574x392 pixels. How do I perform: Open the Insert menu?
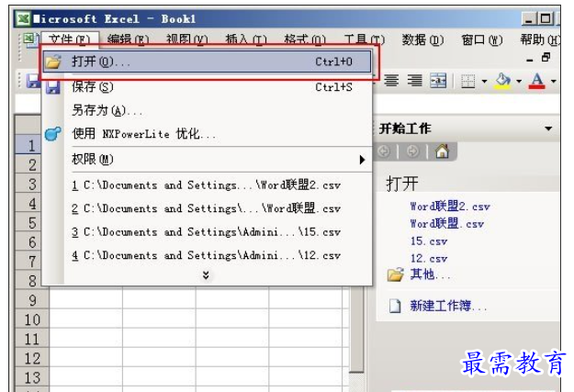[245, 39]
